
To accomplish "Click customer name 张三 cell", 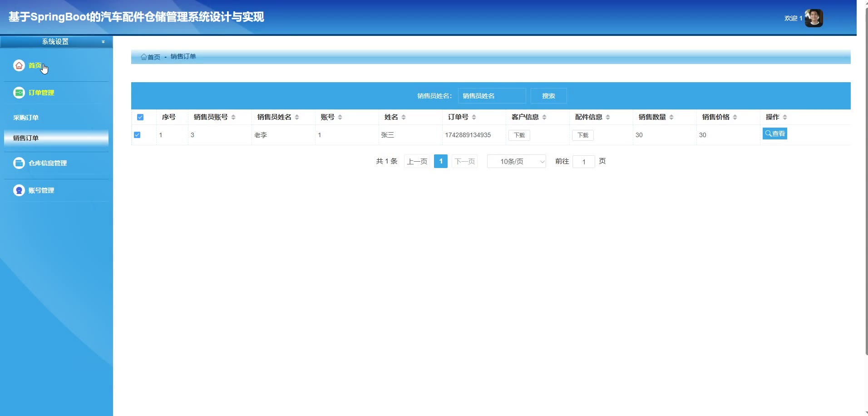I will [x=388, y=135].
